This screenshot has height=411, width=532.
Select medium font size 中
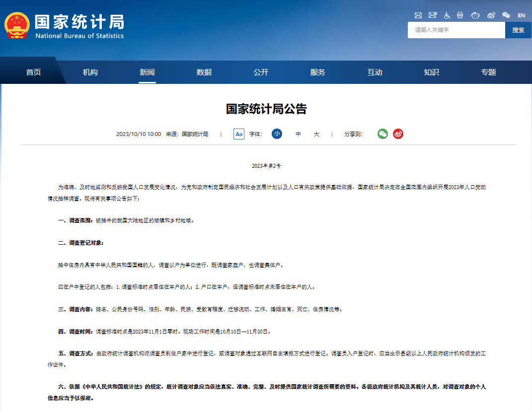pos(298,134)
